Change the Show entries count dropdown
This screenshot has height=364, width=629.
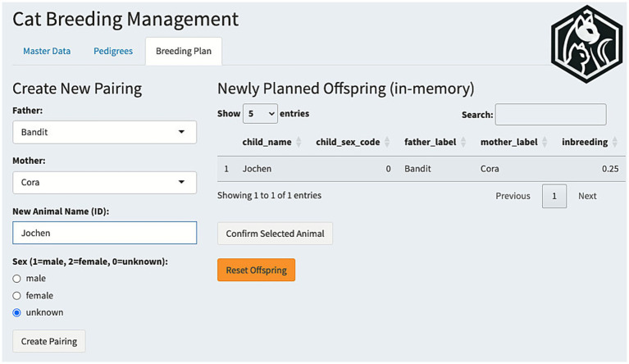[x=260, y=114]
